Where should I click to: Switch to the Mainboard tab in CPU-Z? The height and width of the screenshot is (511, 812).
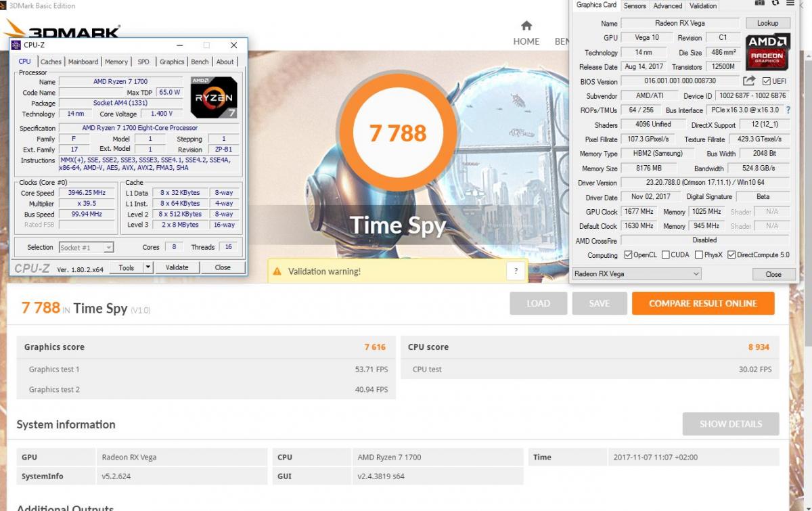pos(83,62)
